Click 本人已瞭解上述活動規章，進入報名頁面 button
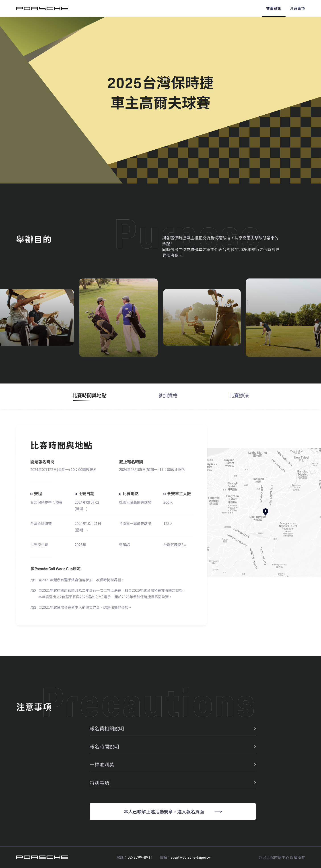 coord(173,811)
